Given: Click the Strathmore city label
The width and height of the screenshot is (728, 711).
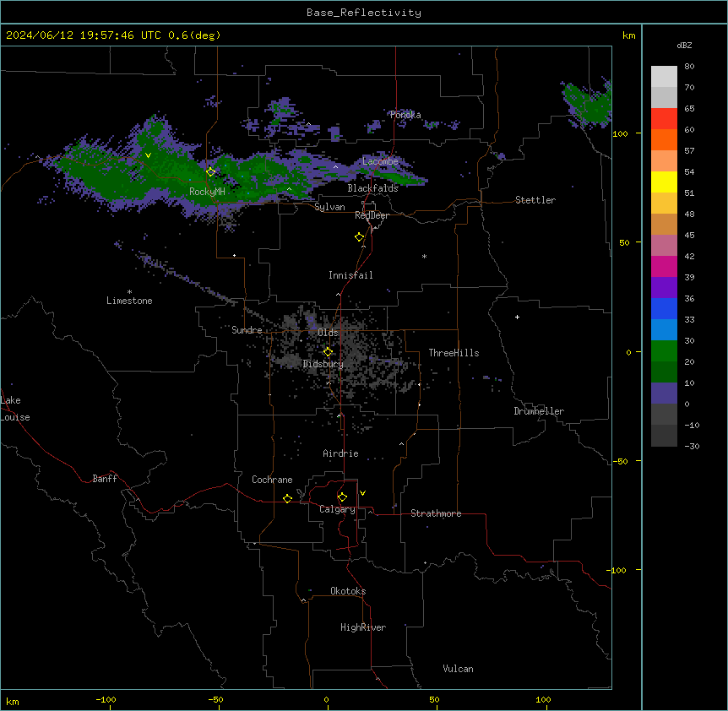Looking at the screenshot, I should (x=436, y=513).
